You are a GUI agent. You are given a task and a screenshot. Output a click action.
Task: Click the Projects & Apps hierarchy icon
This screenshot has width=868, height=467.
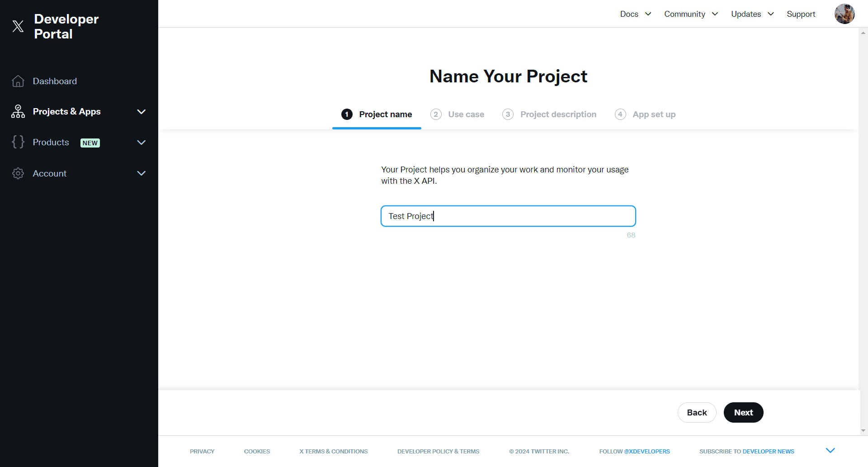click(18, 111)
